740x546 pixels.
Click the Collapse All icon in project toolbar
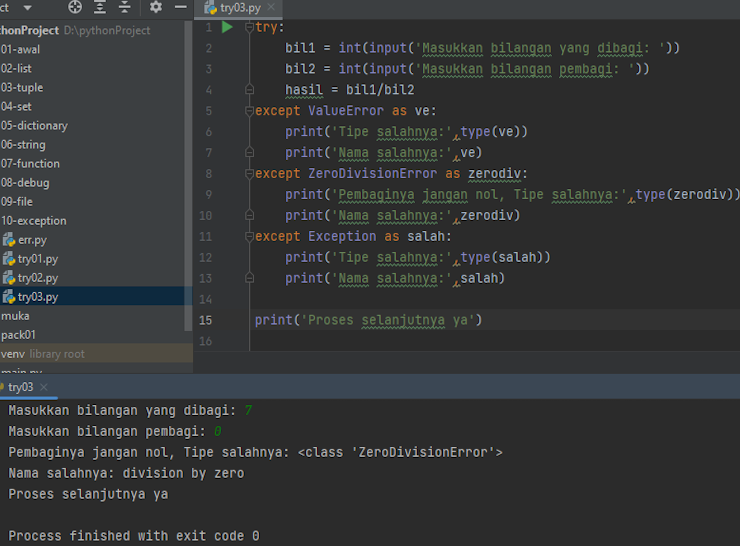click(x=125, y=7)
